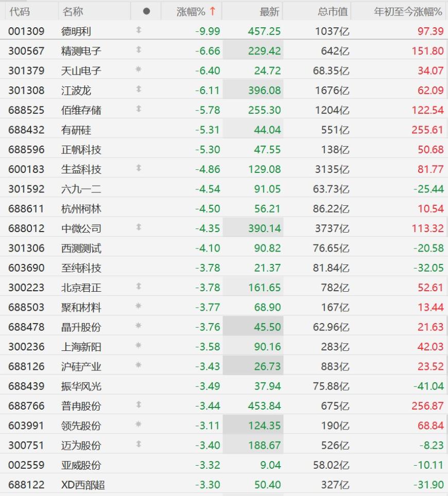Click 中微公司 latest price 390.14

coord(264,228)
